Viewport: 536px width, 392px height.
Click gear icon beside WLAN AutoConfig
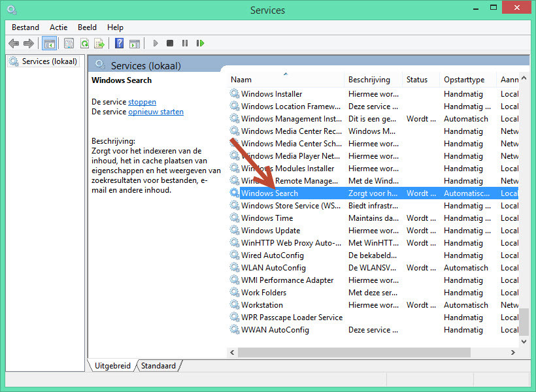pos(235,267)
